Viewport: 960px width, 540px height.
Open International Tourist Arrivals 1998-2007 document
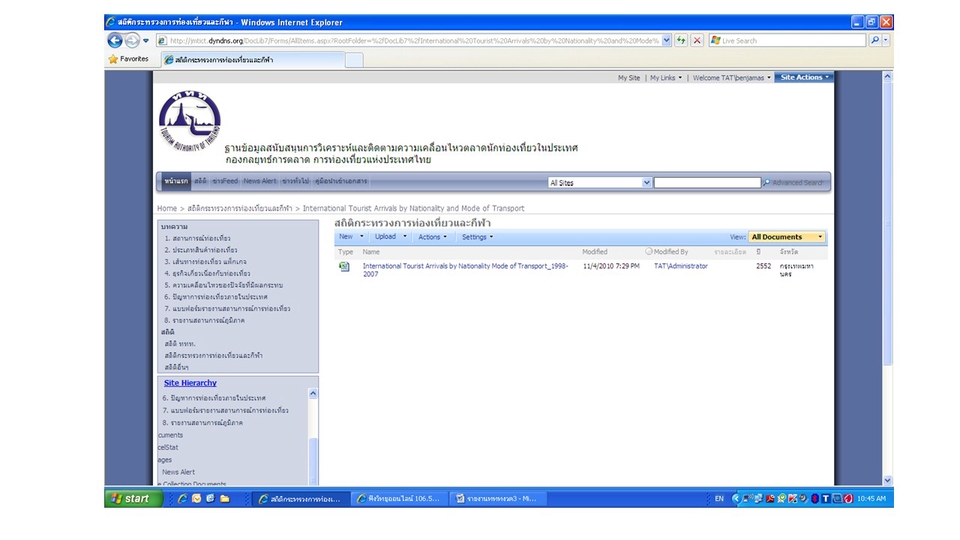[465, 270]
